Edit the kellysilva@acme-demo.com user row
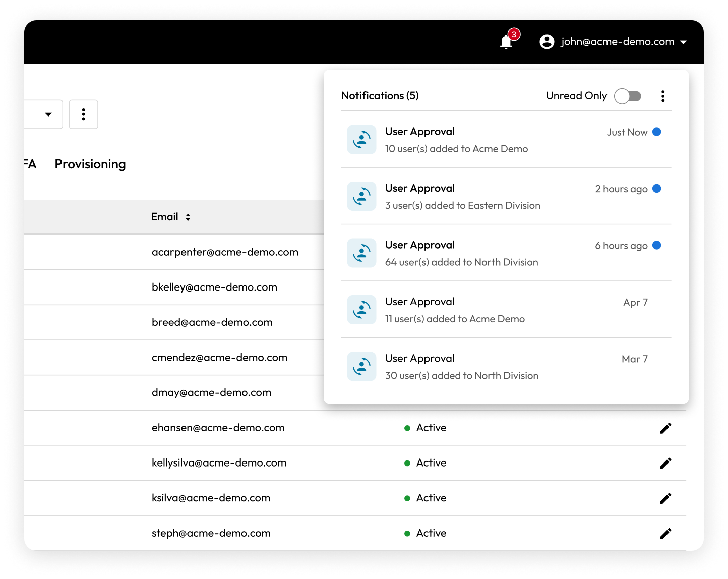 pyautogui.click(x=665, y=464)
